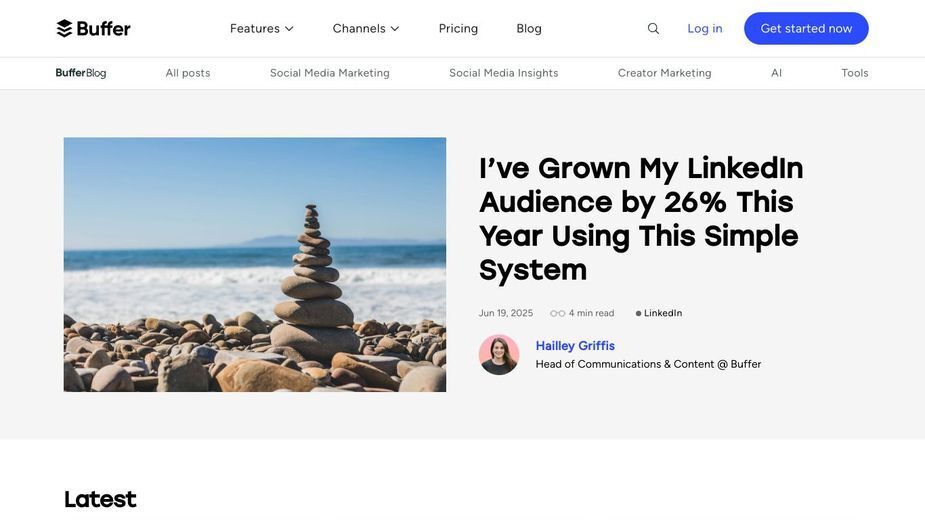Screen dimensions: 925x520
Task: Open the Pricing menu item
Action: point(458,28)
